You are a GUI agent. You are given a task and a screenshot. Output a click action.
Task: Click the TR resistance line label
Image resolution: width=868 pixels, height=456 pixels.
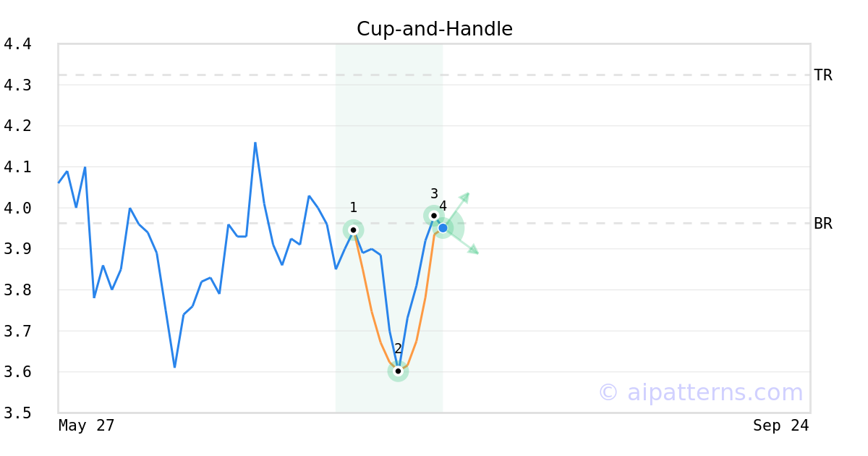823,75
